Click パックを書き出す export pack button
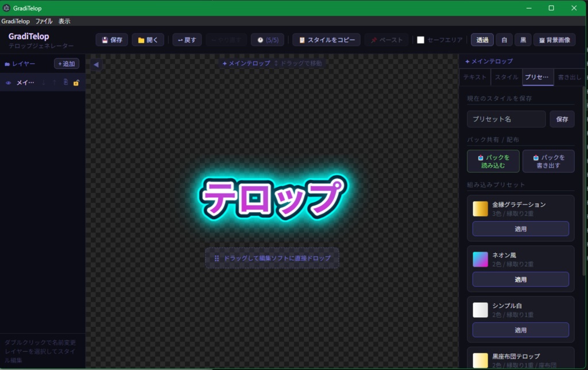 click(548, 161)
